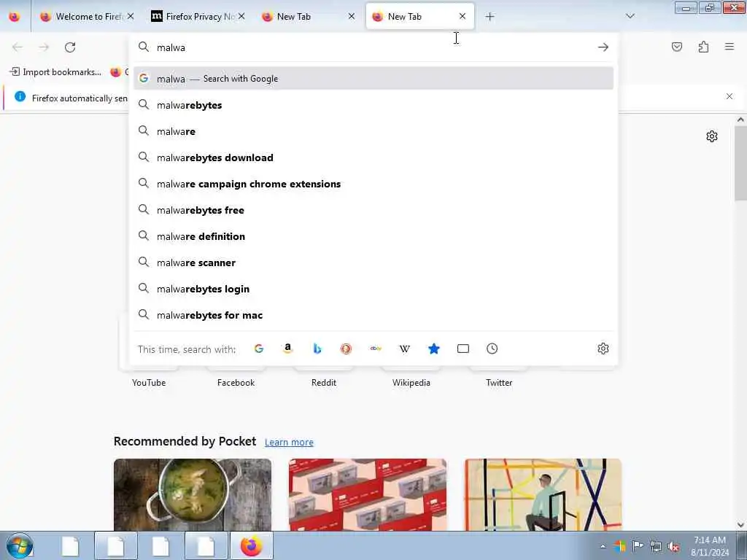The width and height of the screenshot is (747, 560).
Task: Search history using the clock icon
Action: coord(492,349)
